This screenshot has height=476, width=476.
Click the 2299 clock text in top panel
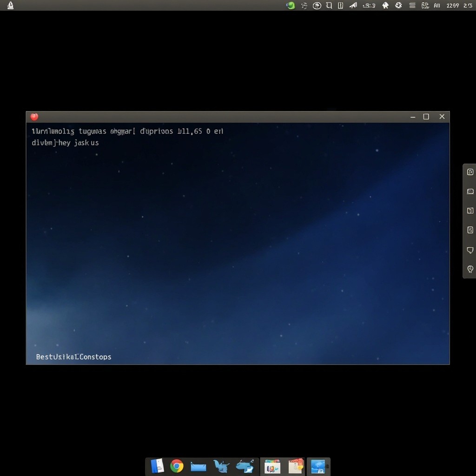coord(452,6)
